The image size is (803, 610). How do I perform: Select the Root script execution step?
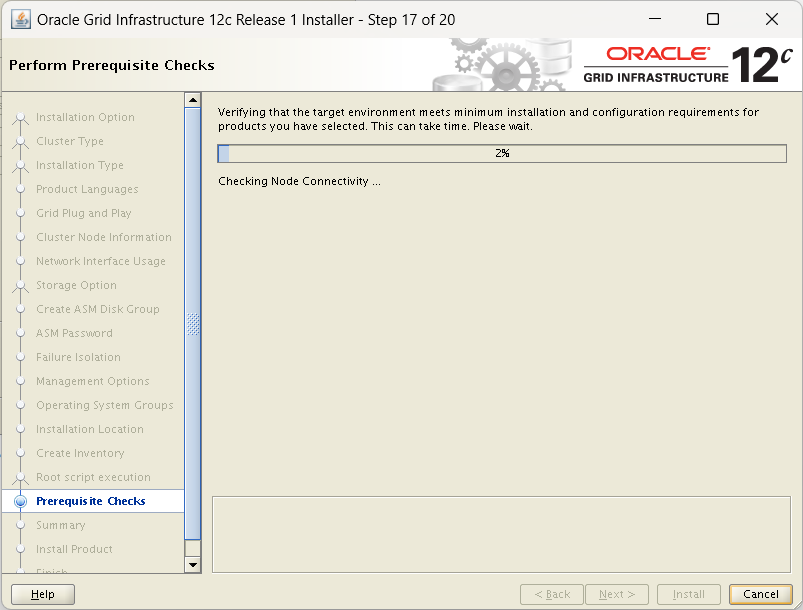pyautogui.click(x=93, y=477)
